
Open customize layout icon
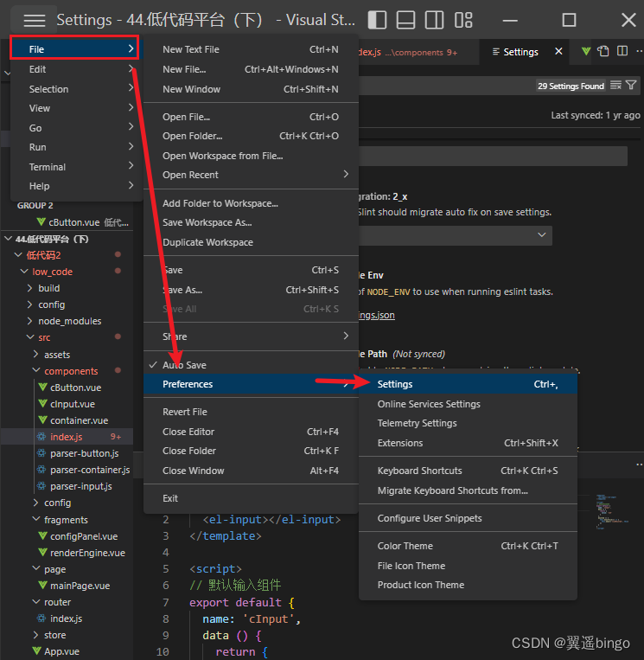pos(463,20)
